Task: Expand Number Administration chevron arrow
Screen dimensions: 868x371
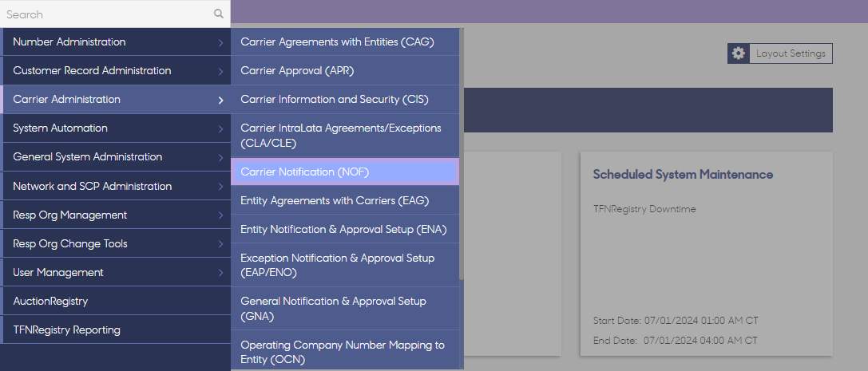Action: coord(221,42)
